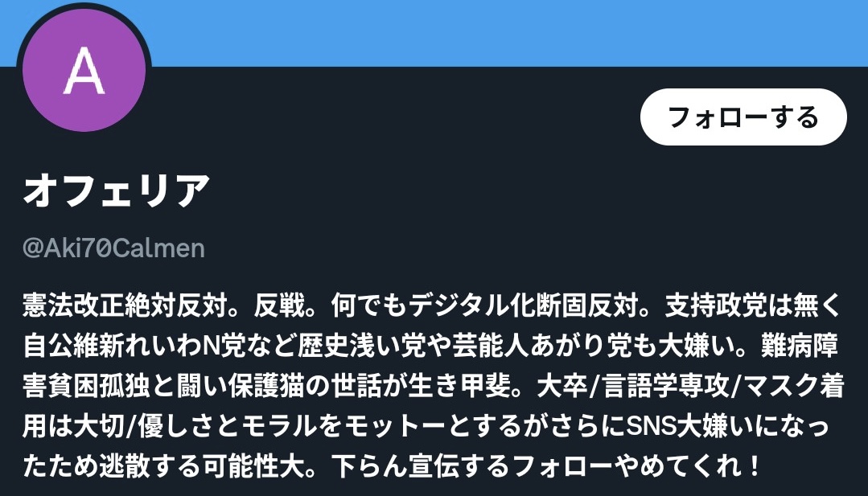Click the display name オフェリア
Image resolution: width=868 pixels, height=496 pixels.
pyautogui.click(x=117, y=191)
